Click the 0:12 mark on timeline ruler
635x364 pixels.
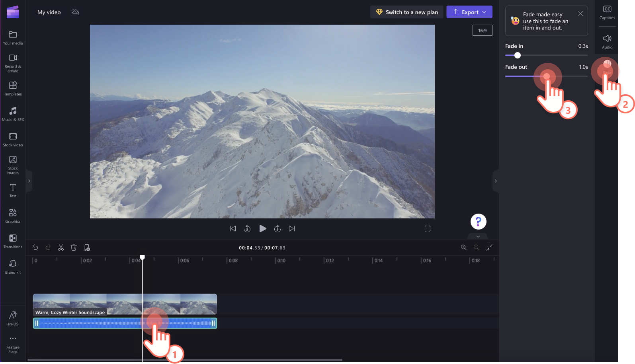330,261
